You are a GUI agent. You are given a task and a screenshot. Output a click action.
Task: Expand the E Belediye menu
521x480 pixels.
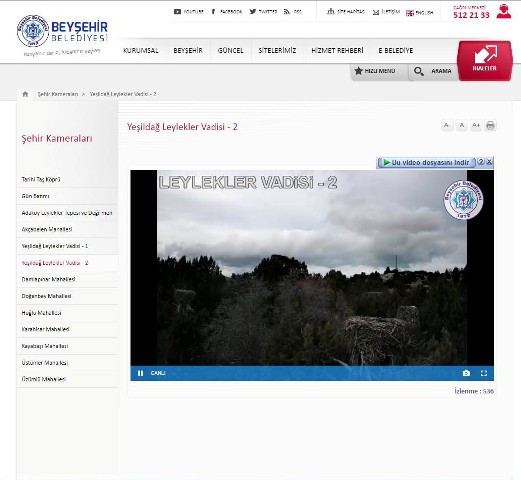tap(395, 50)
